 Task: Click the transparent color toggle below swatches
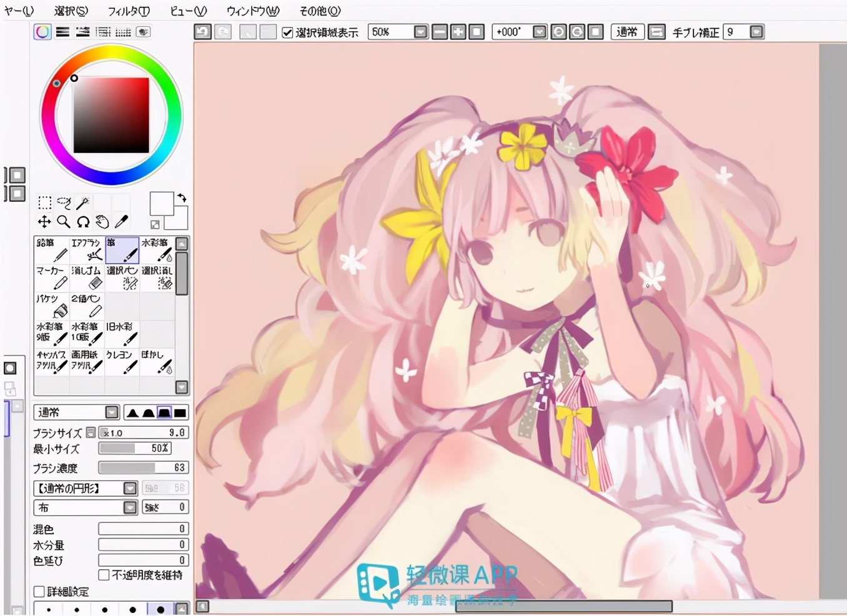[155, 224]
